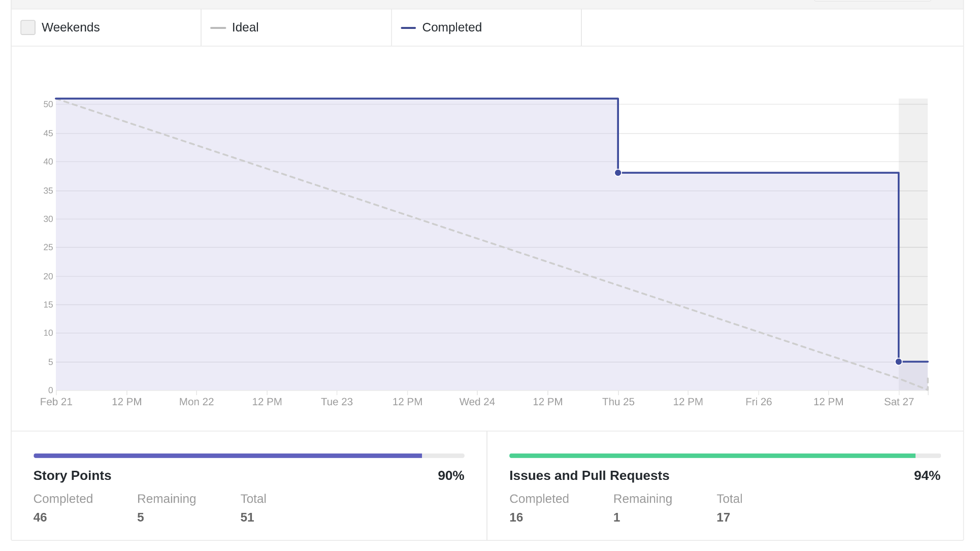
Task: Click the 50 y-axis label
Action: (48, 104)
